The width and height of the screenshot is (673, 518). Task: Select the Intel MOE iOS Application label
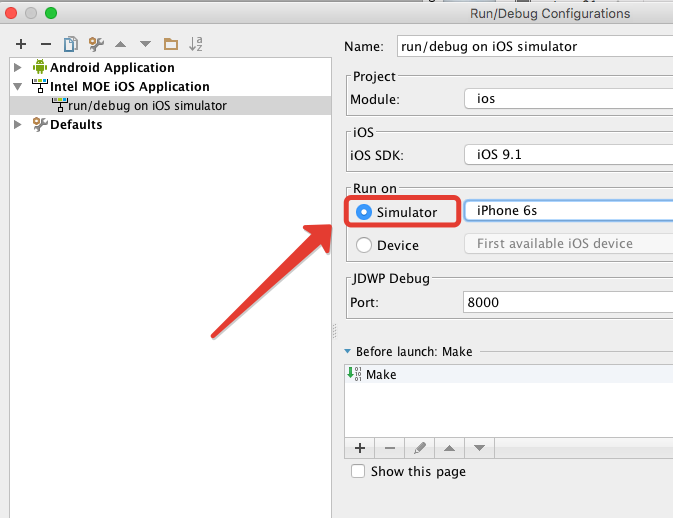130,86
